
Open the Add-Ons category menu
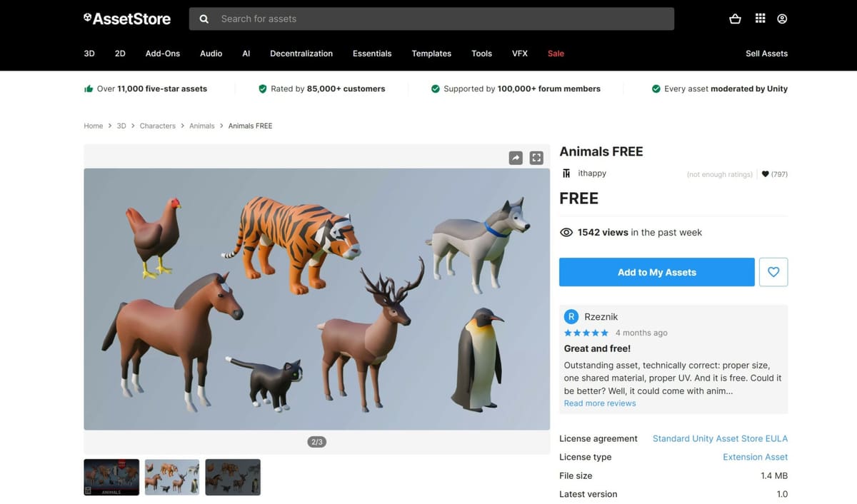coord(162,54)
